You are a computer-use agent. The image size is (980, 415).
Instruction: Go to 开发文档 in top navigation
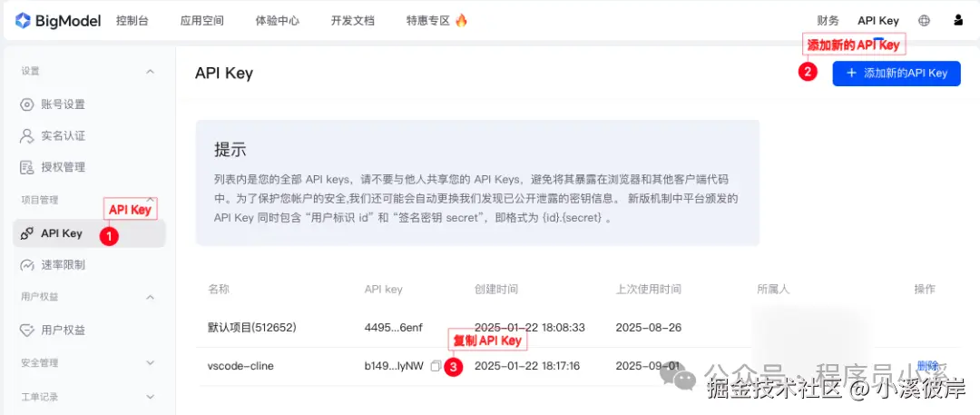tap(353, 20)
